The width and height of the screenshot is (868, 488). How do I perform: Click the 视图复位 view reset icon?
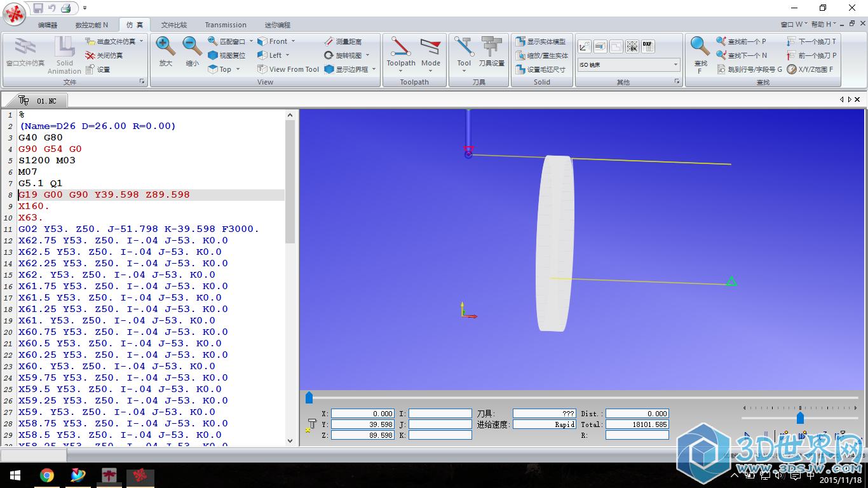213,55
